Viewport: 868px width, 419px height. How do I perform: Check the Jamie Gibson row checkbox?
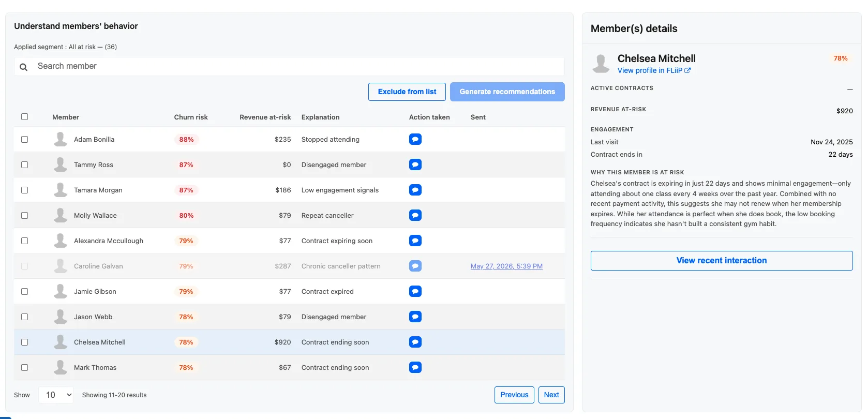24,291
